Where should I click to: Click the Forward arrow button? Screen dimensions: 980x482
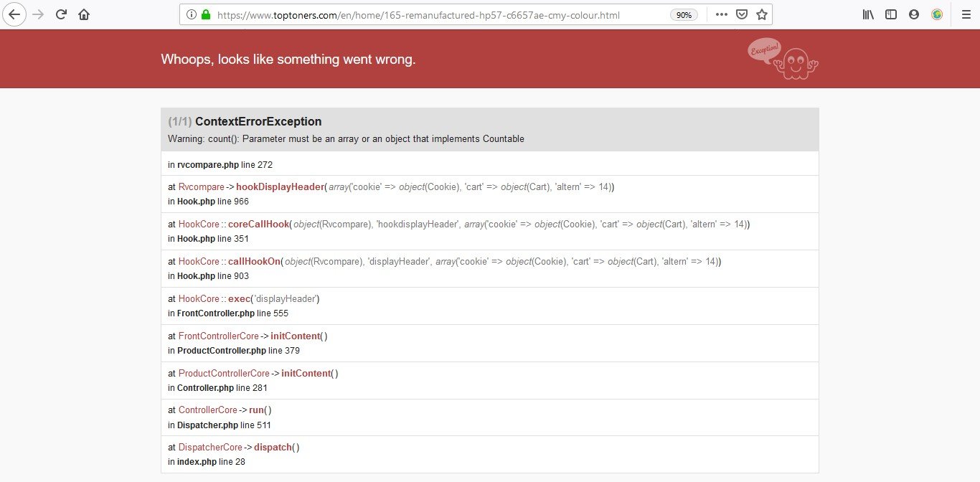[39, 14]
